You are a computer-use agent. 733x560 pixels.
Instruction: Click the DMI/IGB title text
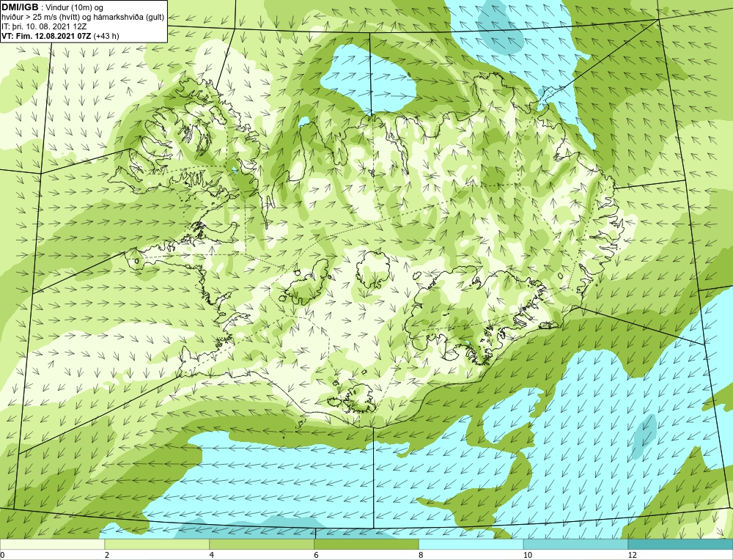[x=20, y=7]
